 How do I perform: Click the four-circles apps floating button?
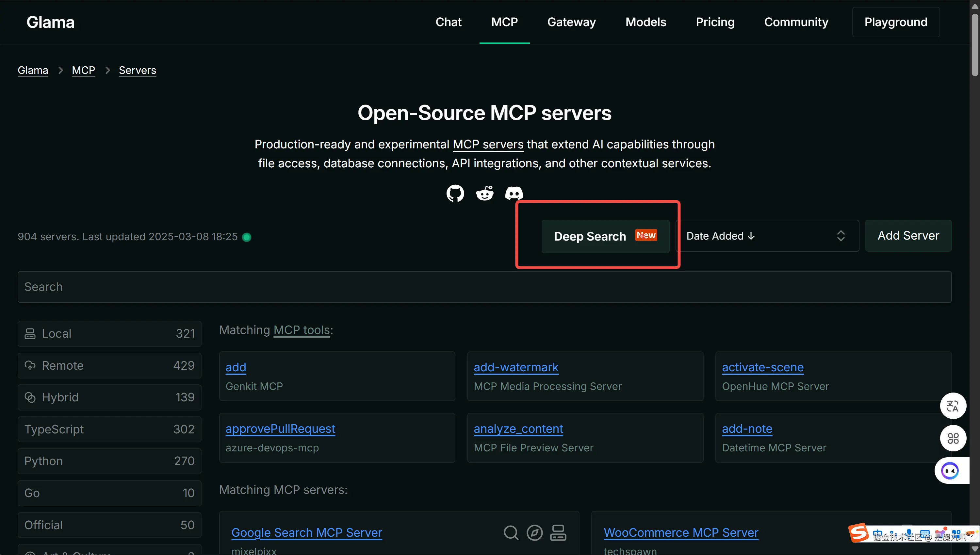953,438
